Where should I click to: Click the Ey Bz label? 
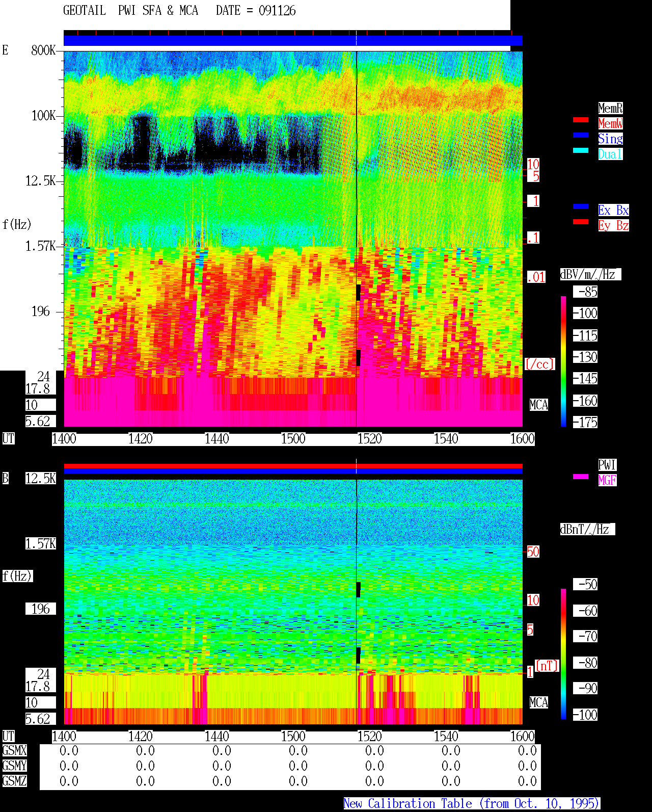tap(613, 225)
